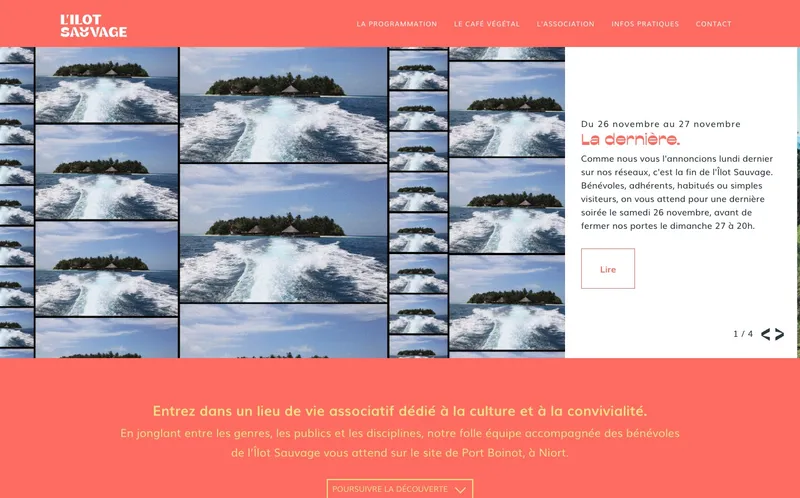Click the topmost large central island photo
The height and width of the screenshot is (498, 800).
(283, 105)
